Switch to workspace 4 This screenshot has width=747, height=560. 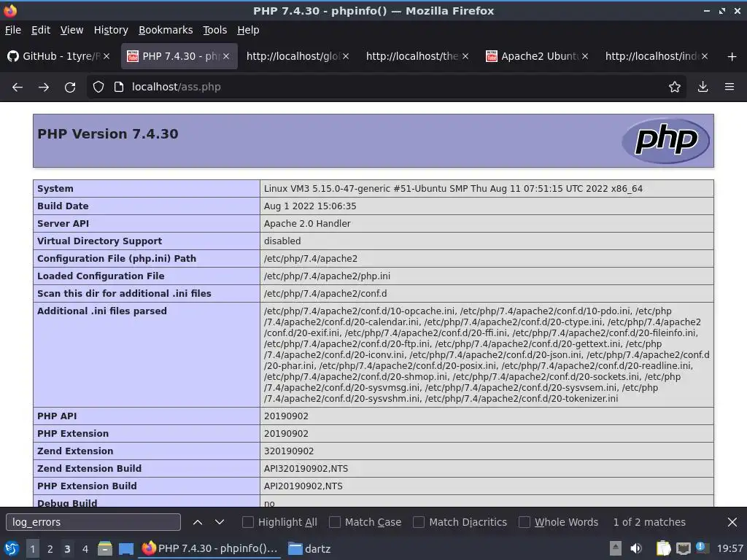[x=85, y=549]
